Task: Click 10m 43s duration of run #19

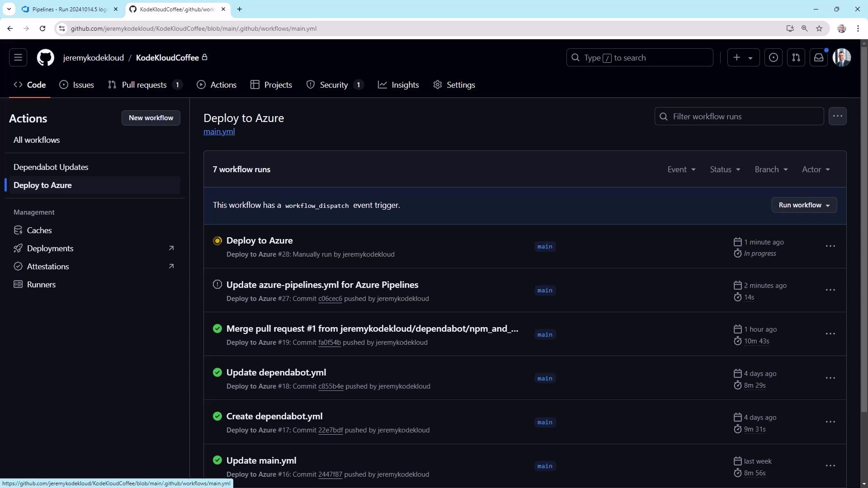Action: (x=756, y=341)
